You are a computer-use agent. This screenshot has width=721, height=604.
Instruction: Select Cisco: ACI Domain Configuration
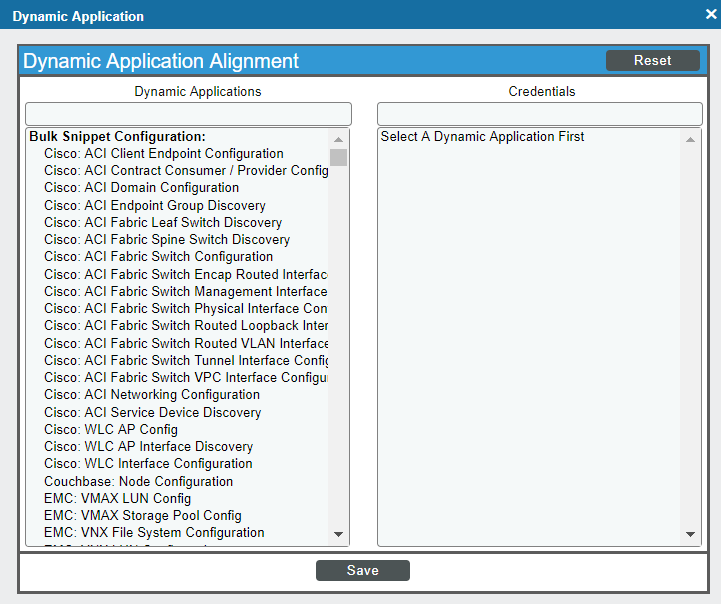pyautogui.click(x=142, y=188)
